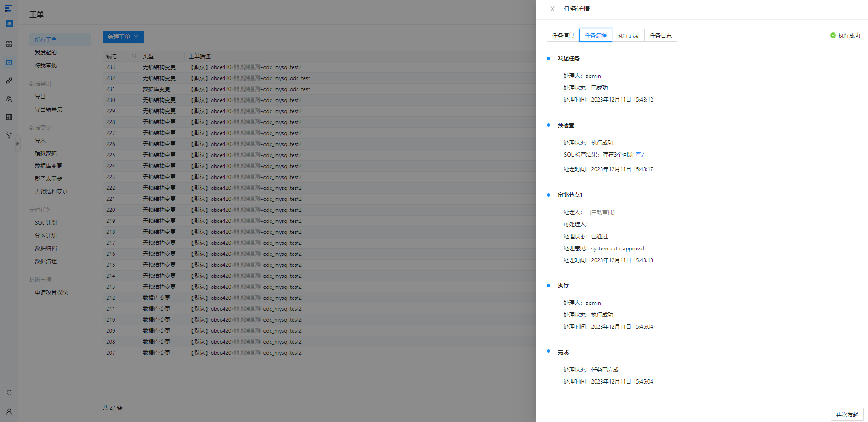Open the sliders settings icon in the sidebar
Image resolution: width=868 pixels, height=422 pixels.
coord(9,117)
